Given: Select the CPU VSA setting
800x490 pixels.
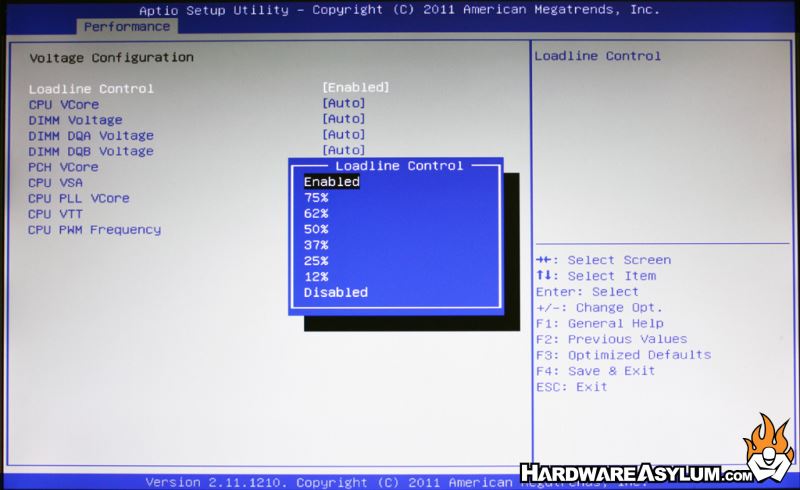Looking at the screenshot, I should pyautogui.click(x=55, y=183).
